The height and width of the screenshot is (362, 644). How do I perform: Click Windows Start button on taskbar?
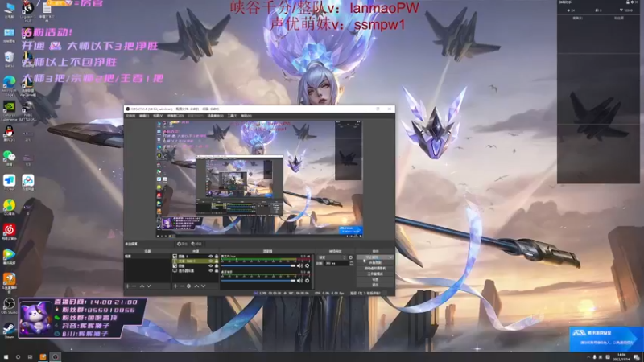[6, 357]
